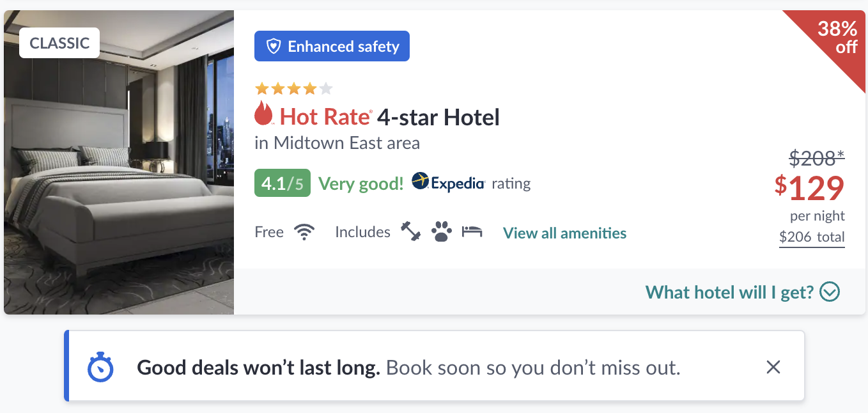
Task: Click the CLASSIC label on the photo
Action: coord(59,43)
